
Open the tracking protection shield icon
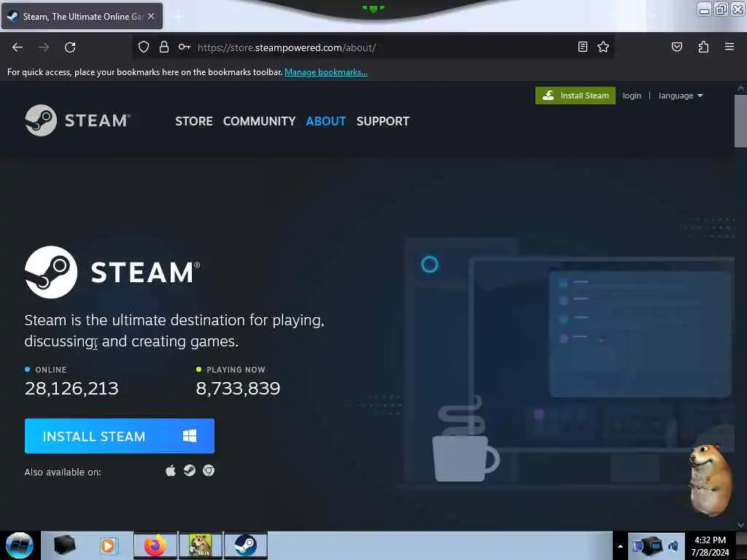coord(144,47)
